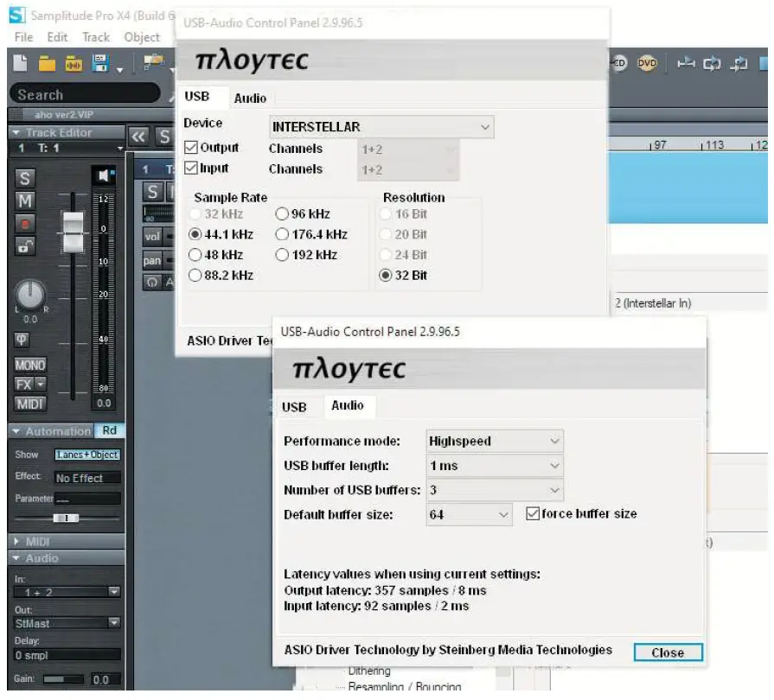Click the New Project document icon
Image resolution: width=774 pixels, height=700 pixels.
coord(21,63)
